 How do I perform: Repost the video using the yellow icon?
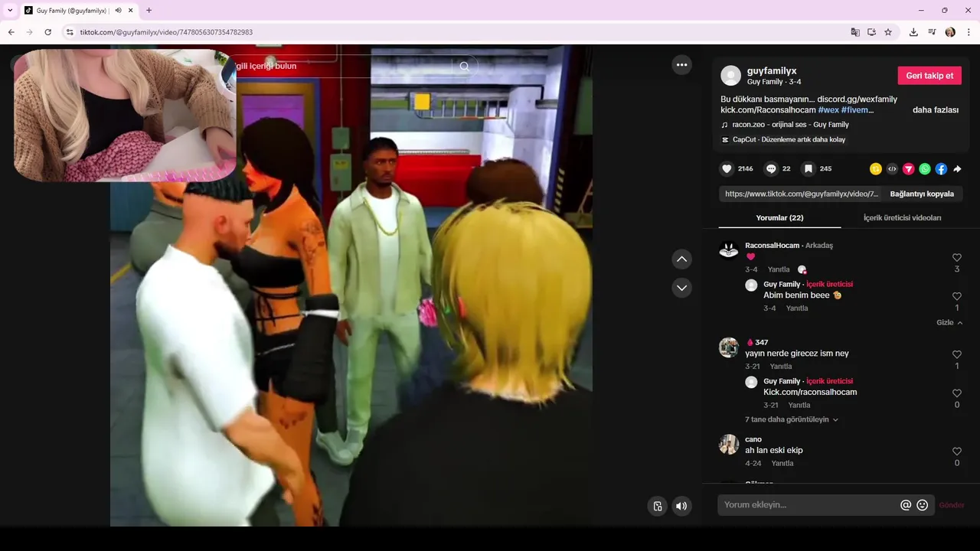(x=876, y=169)
